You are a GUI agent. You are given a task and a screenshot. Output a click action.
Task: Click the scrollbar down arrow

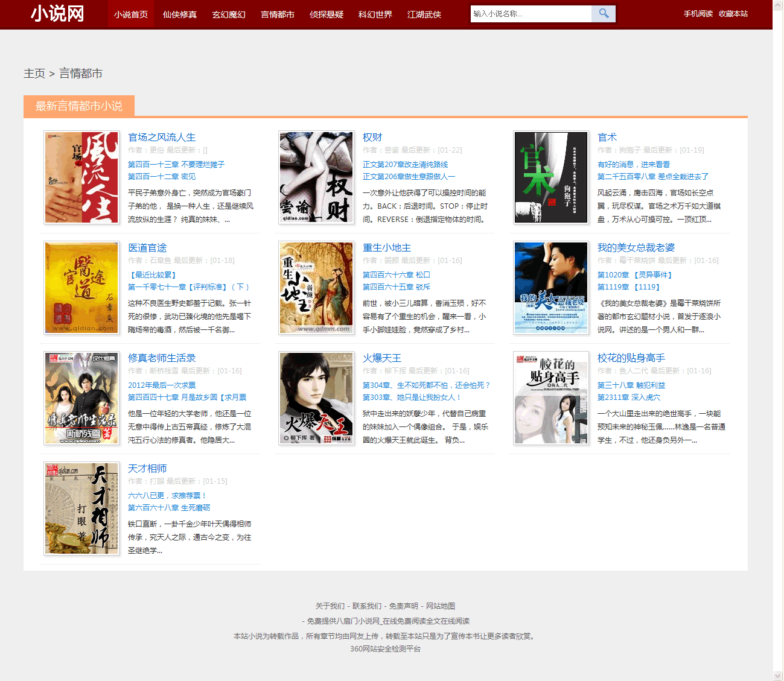[777, 676]
